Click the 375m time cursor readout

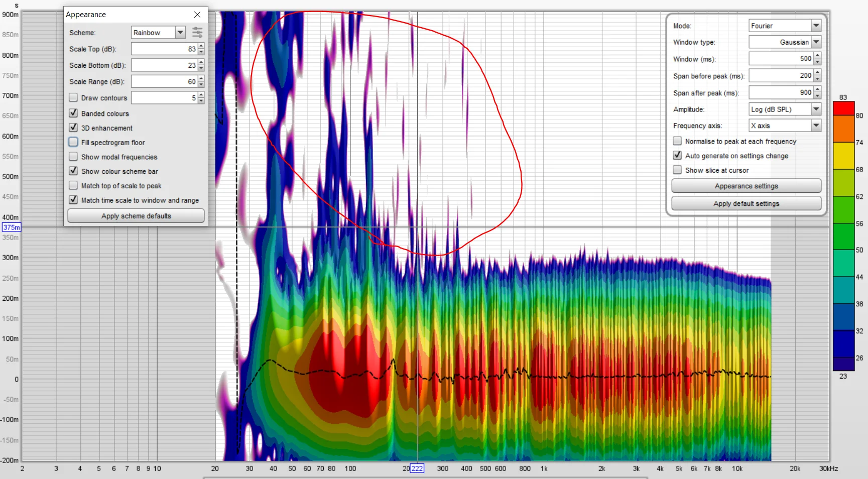[x=11, y=227]
